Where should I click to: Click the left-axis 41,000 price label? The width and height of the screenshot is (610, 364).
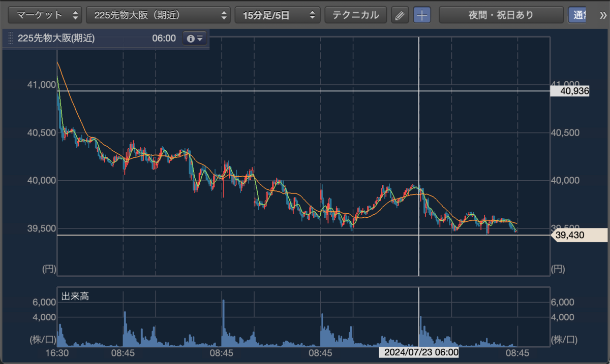[41, 84]
